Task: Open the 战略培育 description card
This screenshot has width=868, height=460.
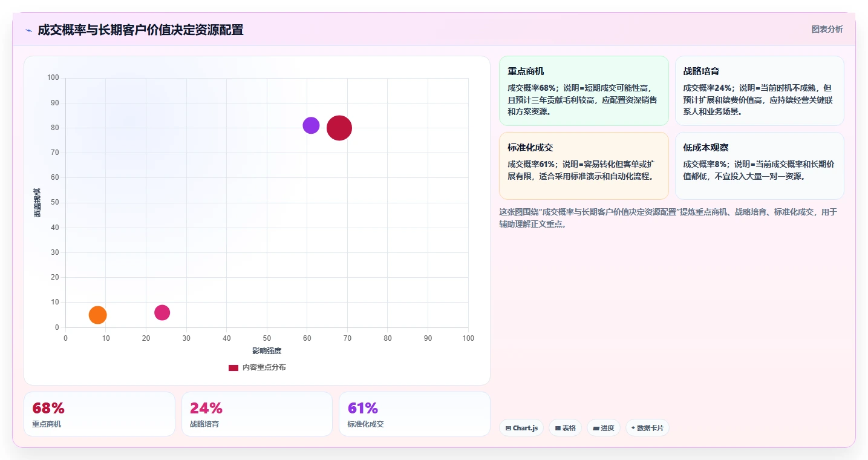Action: tap(759, 91)
